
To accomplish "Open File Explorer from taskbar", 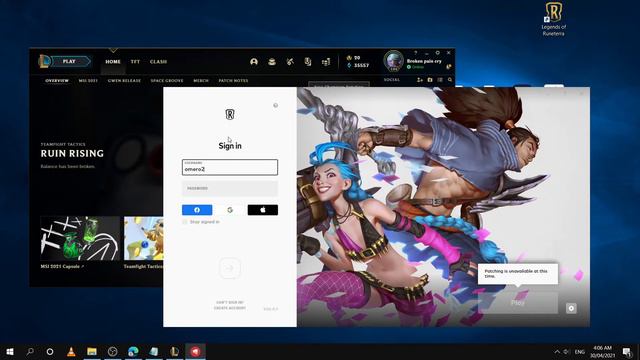I will coord(92,351).
